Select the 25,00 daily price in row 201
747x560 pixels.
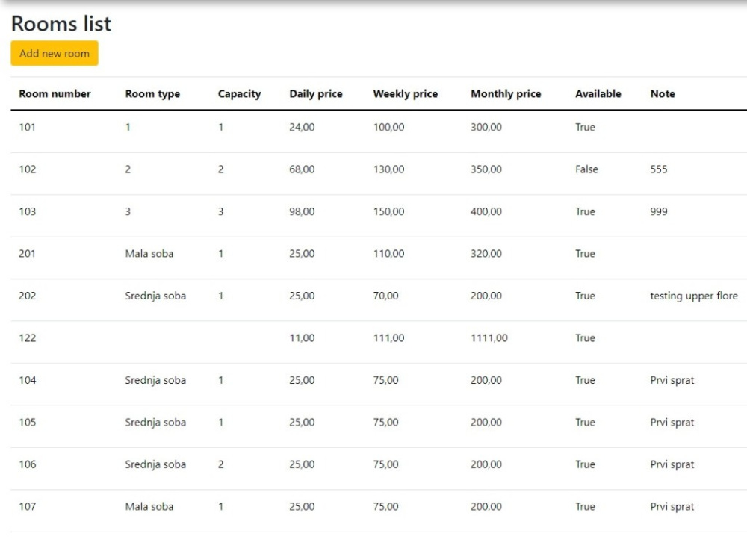tap(302, 253)
